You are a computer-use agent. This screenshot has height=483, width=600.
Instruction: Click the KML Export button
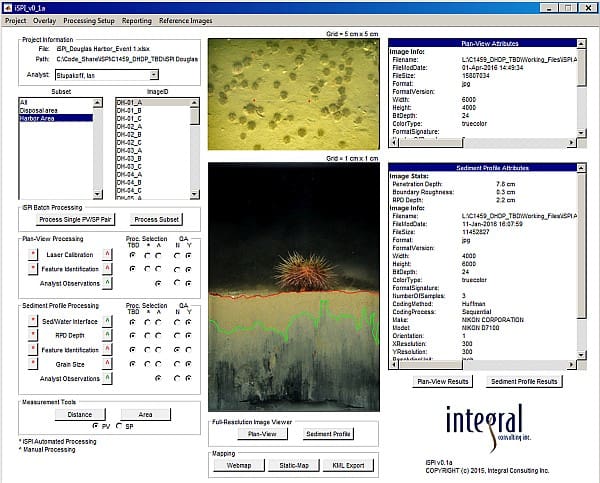point(350,465)
